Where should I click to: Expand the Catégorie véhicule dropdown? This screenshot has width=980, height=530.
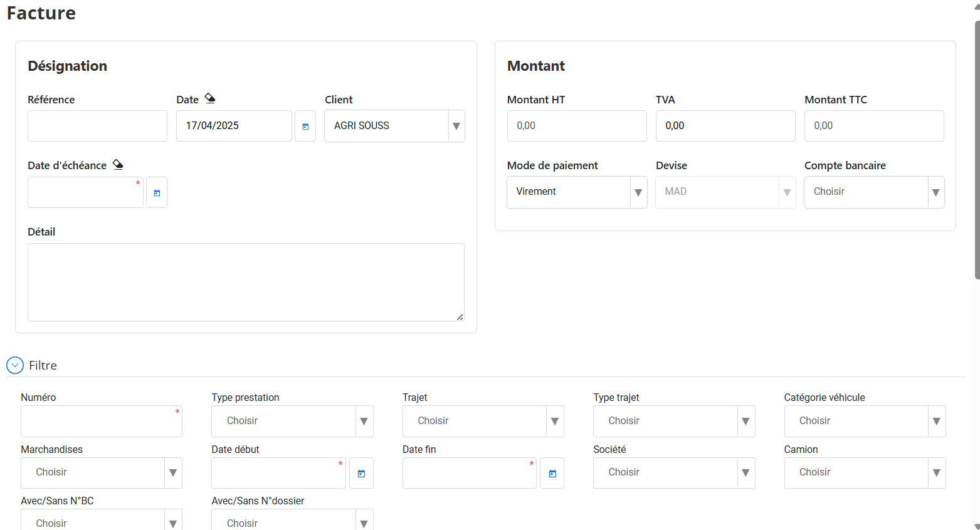click(865, 421)
